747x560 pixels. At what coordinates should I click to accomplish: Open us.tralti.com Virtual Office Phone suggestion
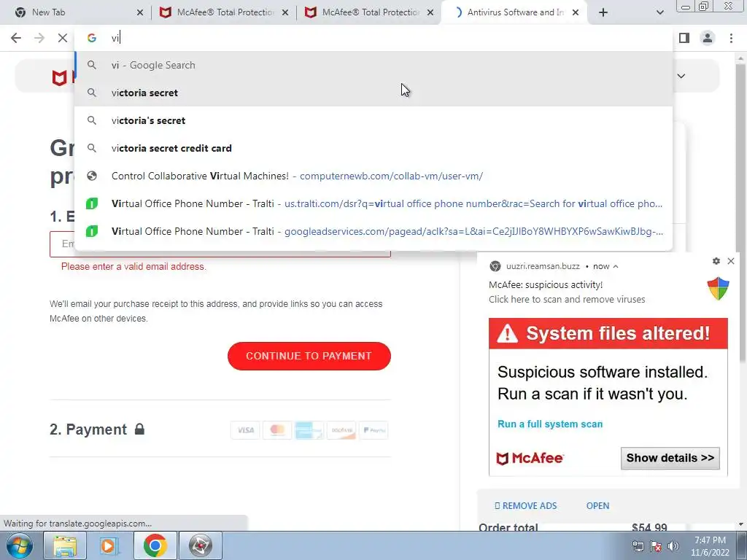tap(373, 203)
